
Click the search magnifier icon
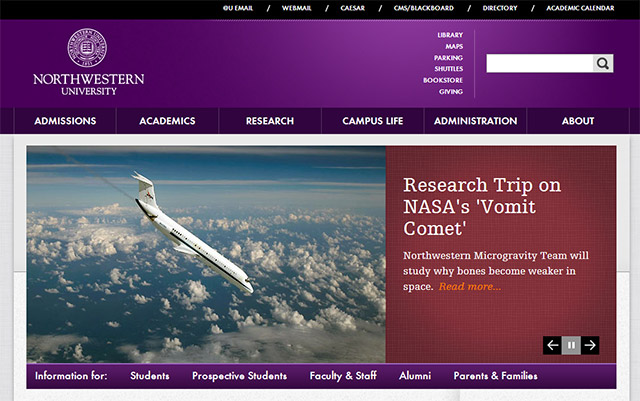tap(603, 63)
